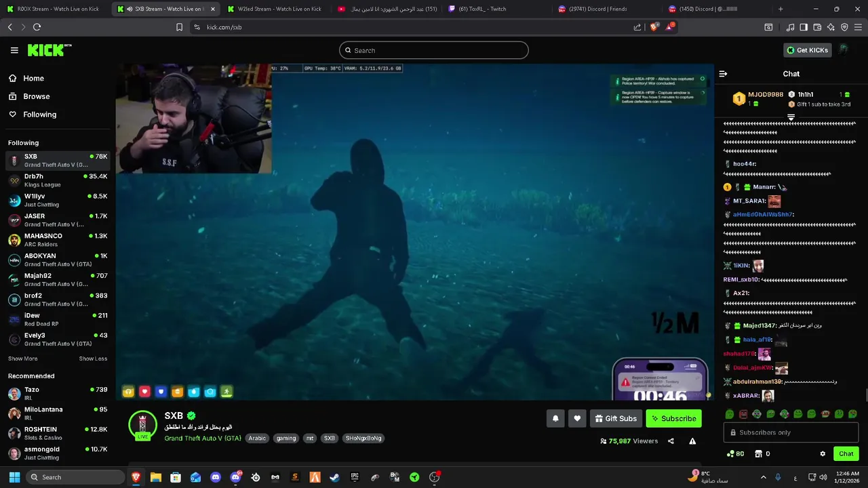Open tab search button in toolbar
This screenshot has width=868, height=488.
pyautogui.click(x=768, y=27)
